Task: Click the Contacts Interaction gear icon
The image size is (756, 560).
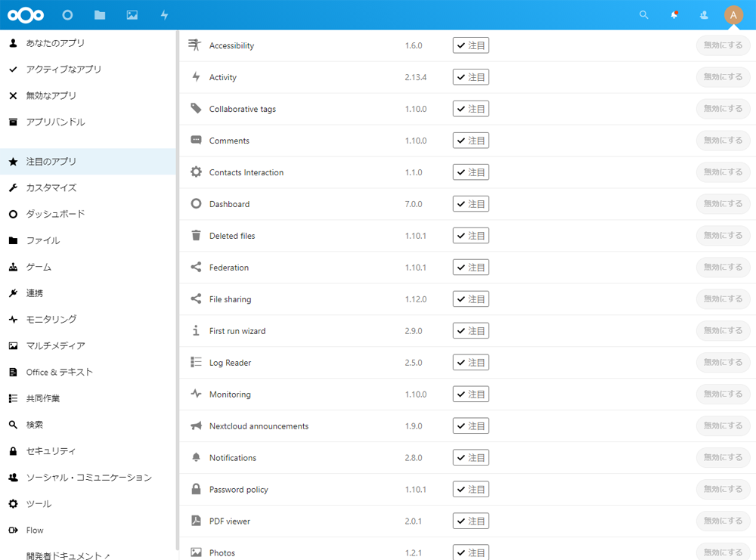Action: click(x=196, y=172)
